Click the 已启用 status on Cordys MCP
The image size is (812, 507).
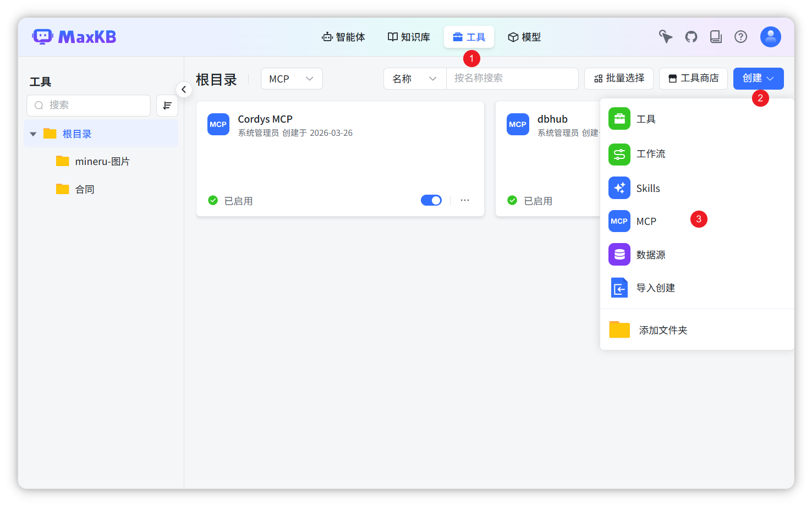tap(239, 201)
